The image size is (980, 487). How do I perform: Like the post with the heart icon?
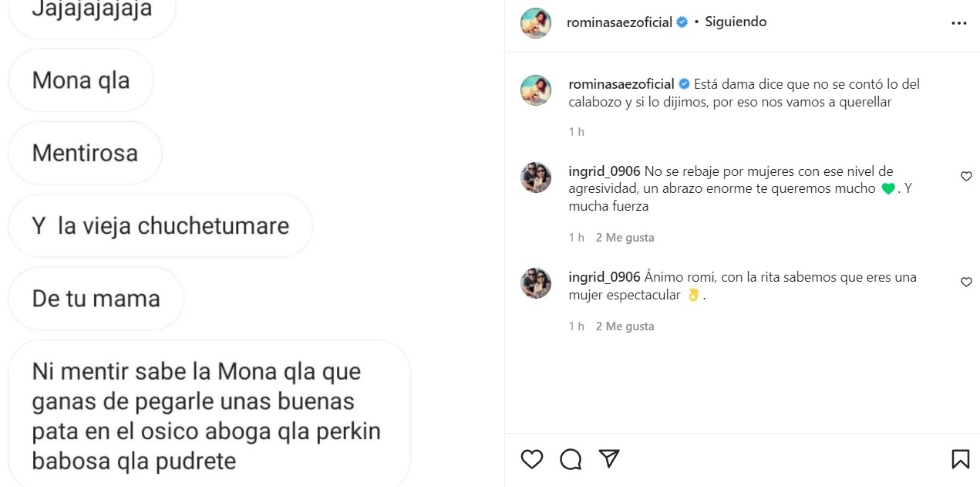(x=530, y=458)
